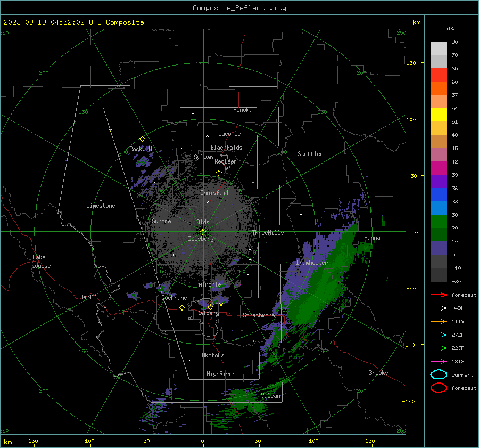
Task: Click the 36 dBZ purple color swatch
Action: pyautogui.click(x=439, y=181)
